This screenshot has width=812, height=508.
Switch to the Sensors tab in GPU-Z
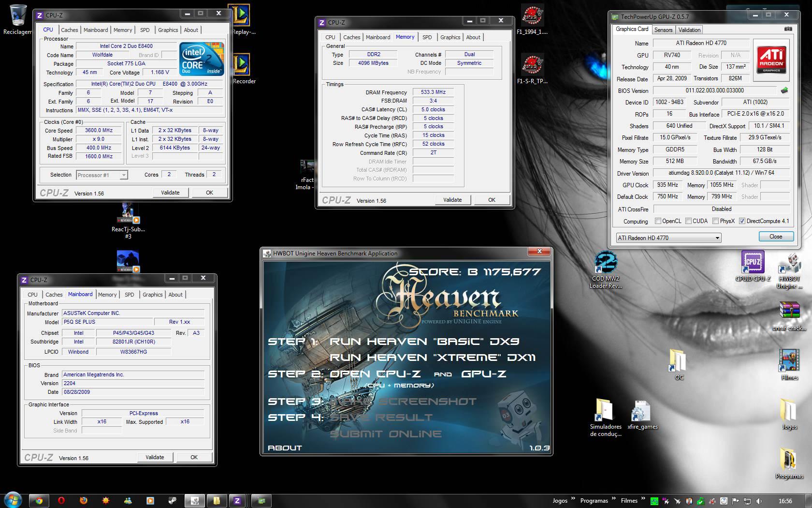point(663,30)
